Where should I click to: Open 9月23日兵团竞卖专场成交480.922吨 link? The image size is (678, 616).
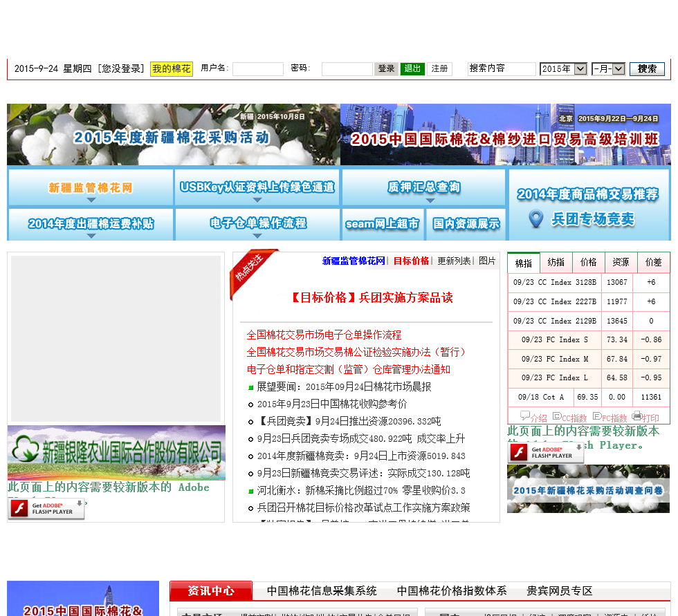tap(361, 438)
